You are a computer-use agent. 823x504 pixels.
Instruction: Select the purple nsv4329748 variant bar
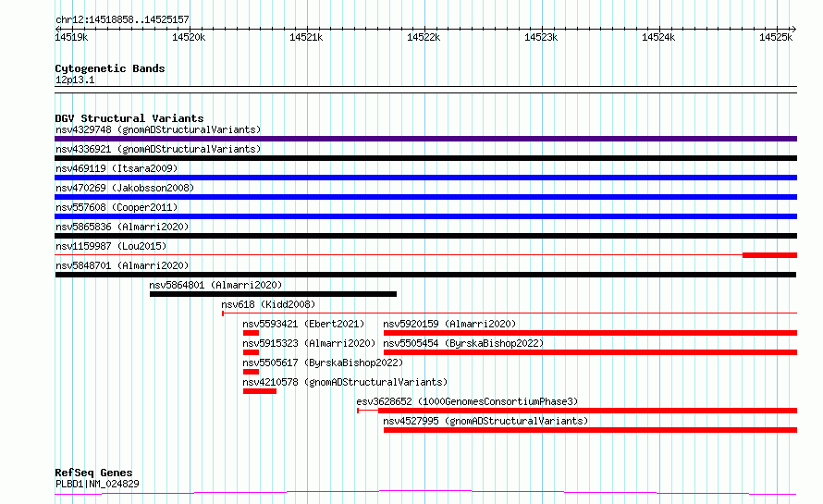click(425, 139)
